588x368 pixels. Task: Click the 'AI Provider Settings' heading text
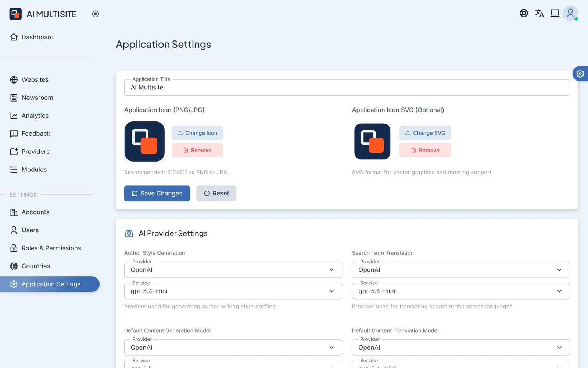(173, 233)
